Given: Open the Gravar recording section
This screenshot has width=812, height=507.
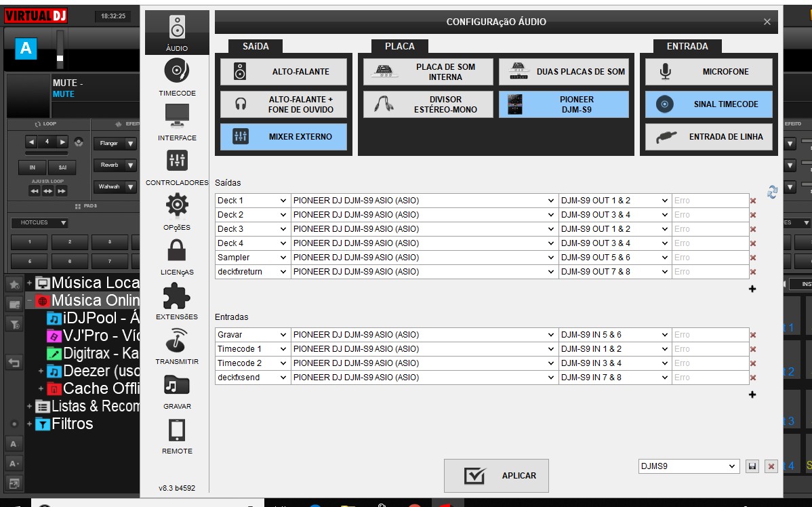Looking at the screenshot, I should coord(177,390).
